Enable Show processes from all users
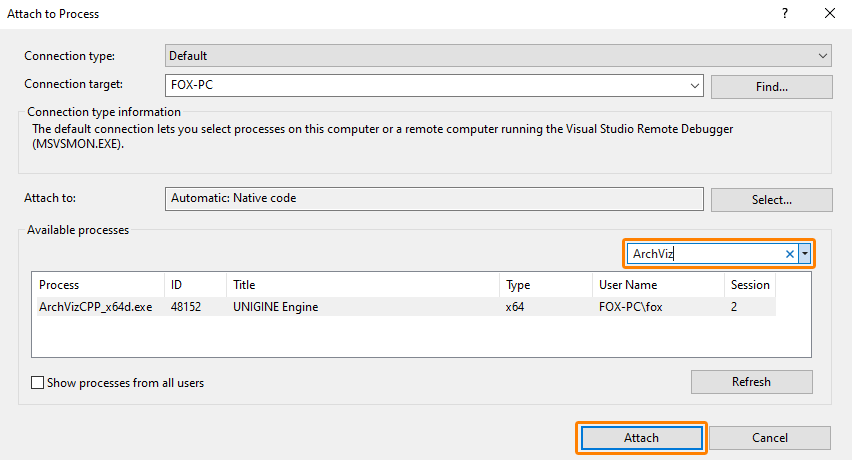Image resolution: width=852 pixels, height=460 pixels. pos(38,382)
